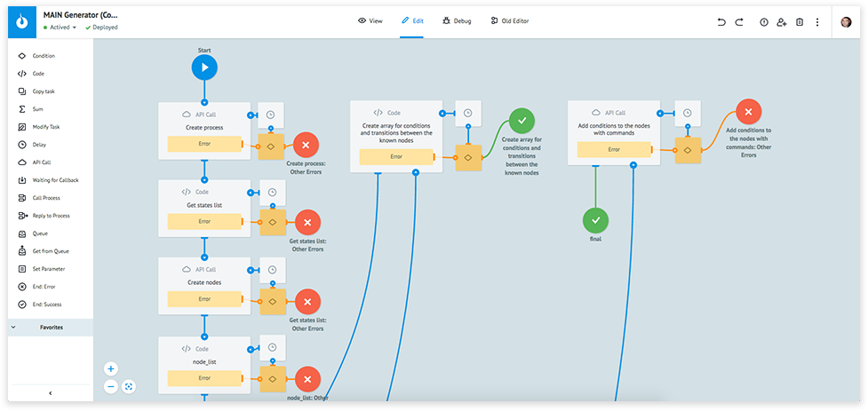Click the Undo arrow in top toolbar
The width and height of the screenshot is (868, 411).
click(x=721, y=21)
